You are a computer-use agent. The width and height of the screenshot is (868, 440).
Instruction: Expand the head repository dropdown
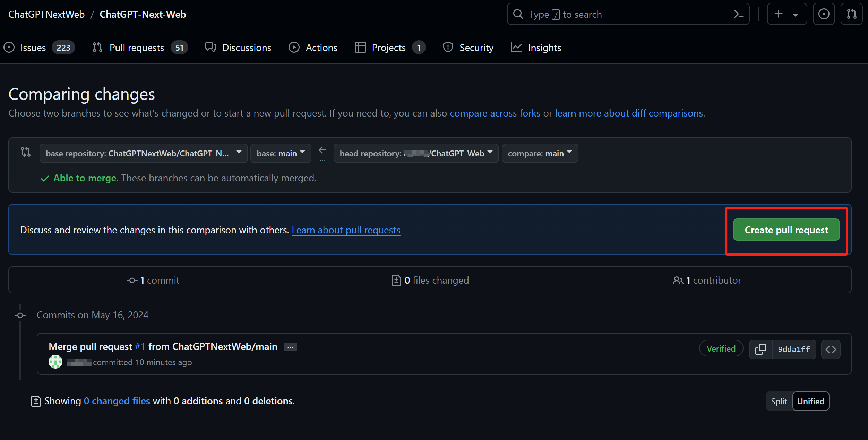[x=416, y=153]
